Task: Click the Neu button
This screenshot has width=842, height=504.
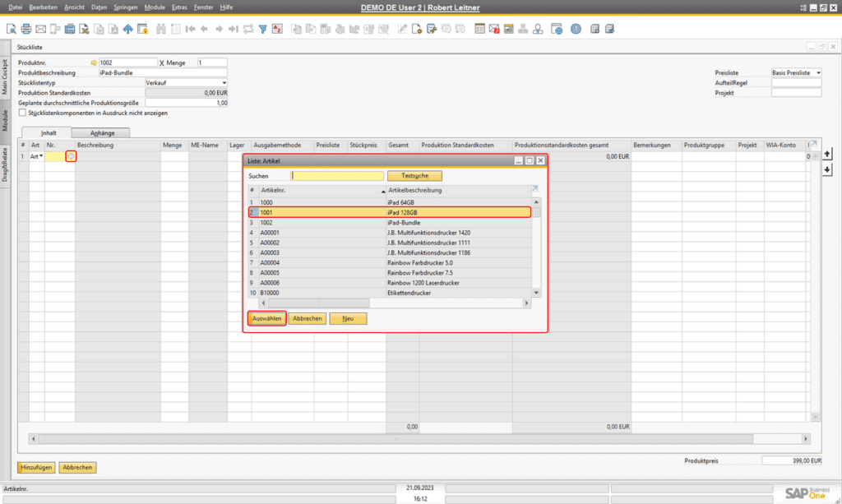Action: 348,318
